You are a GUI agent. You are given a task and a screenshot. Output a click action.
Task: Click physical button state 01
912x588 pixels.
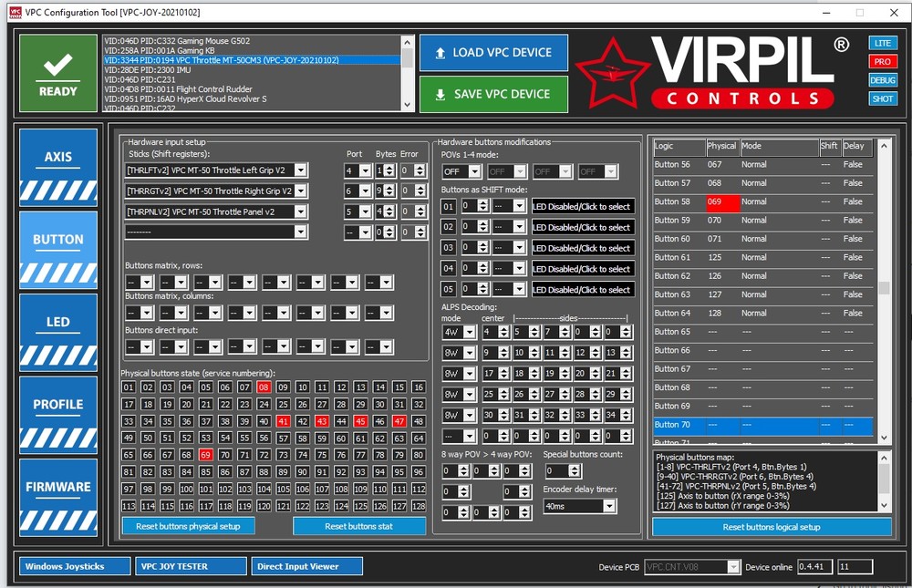tap(129, 387)
